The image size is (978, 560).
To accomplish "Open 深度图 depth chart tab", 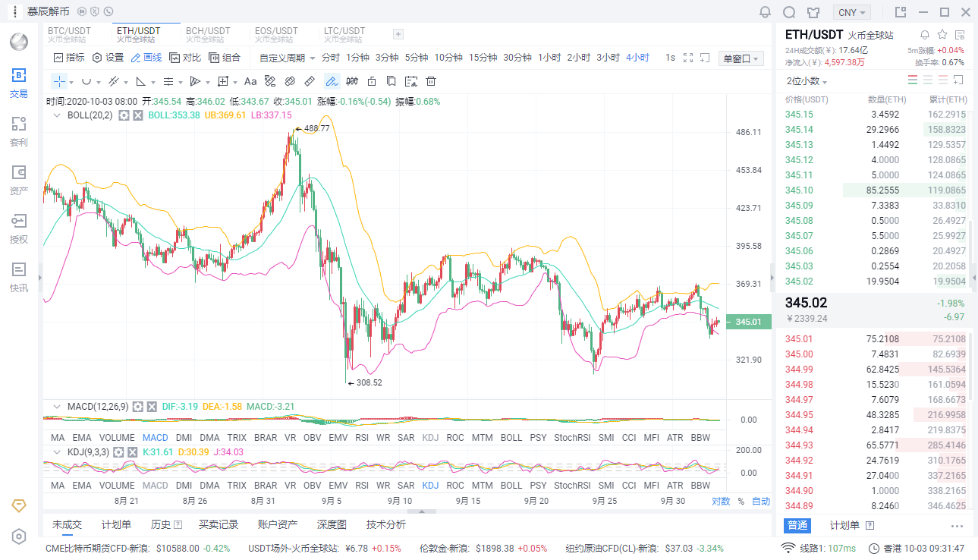I will 332,524.
